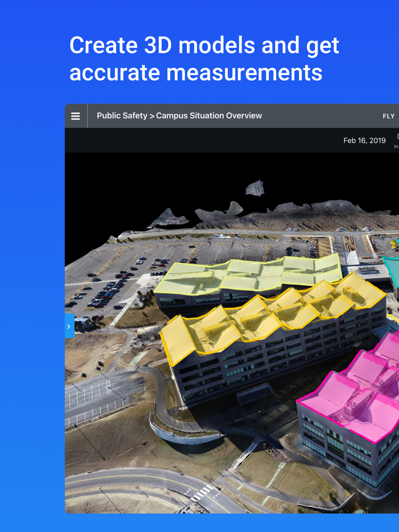Expand the blue side panel arrow

coord(70,326)
